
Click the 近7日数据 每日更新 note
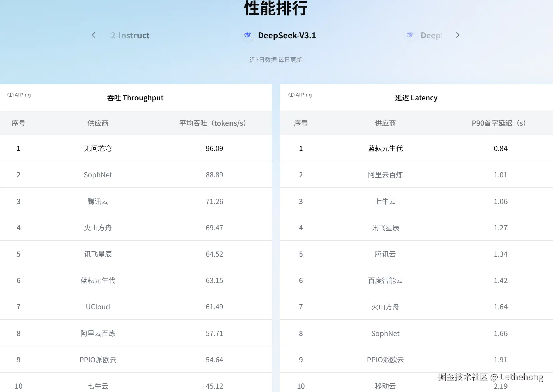coord(276,60)
